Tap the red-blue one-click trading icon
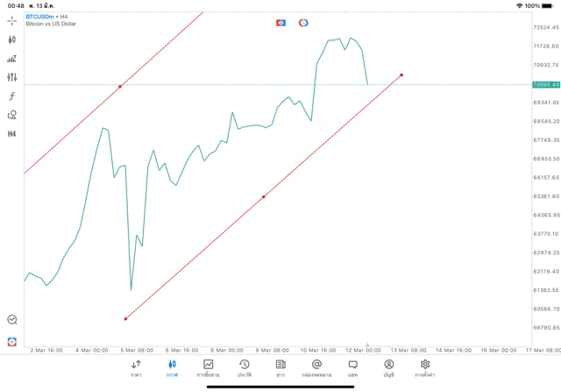Image resolution: width=561 pixels, height=392 pixels. pos(280,22)
